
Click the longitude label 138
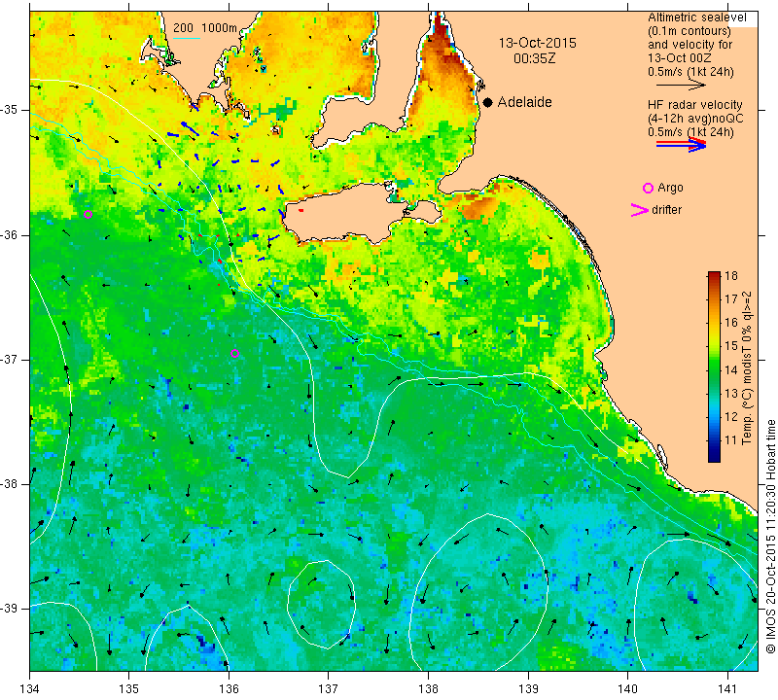pyautogui.click(x=428, y=688)
